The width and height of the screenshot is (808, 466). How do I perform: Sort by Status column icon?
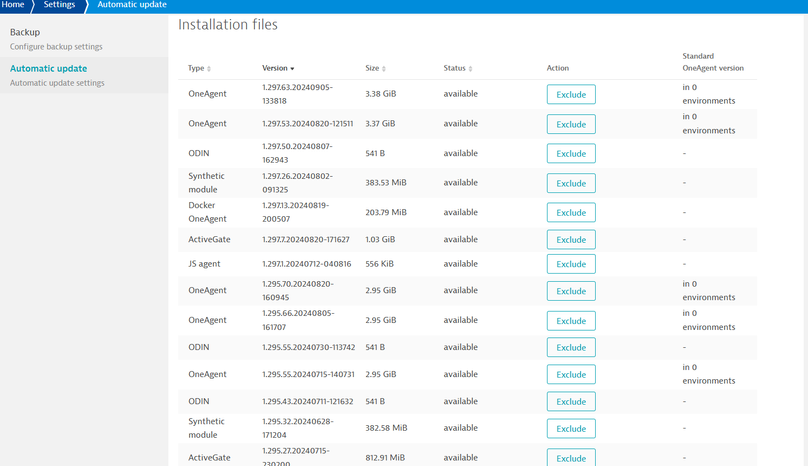(470, 68)
